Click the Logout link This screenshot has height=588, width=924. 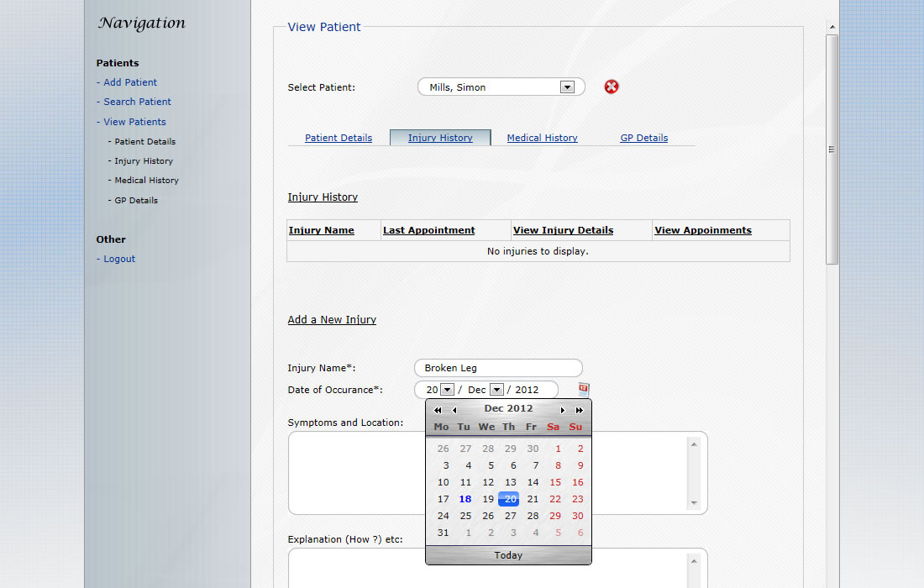tap(119, 259)
